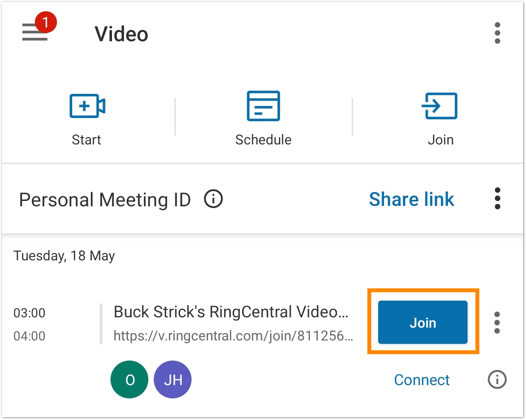
Task: Open the top-right options menu
Action: click(x=497, y=33)
